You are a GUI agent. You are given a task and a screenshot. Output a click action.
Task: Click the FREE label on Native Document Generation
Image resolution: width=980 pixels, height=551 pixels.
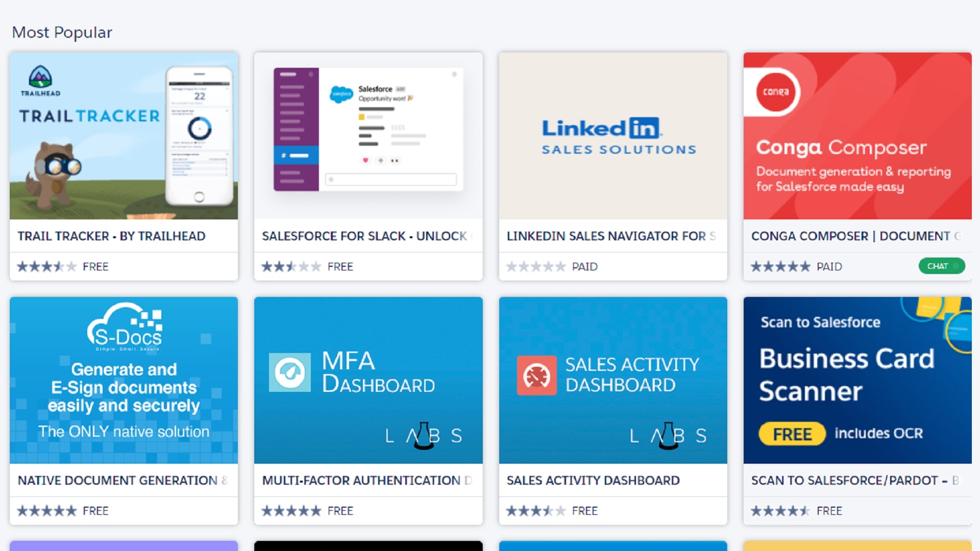point(95,511)
